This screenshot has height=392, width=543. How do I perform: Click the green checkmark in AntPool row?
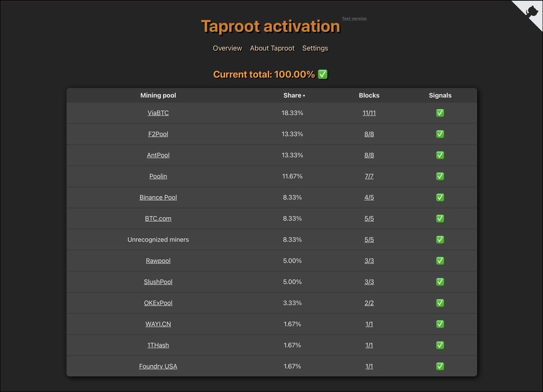(440, 155)
